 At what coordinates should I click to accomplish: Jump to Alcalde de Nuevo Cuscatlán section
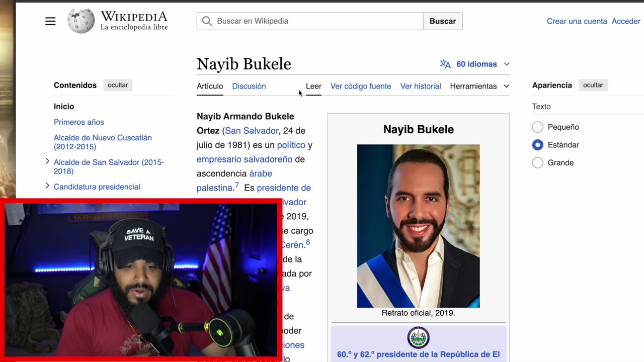point(103,142)
